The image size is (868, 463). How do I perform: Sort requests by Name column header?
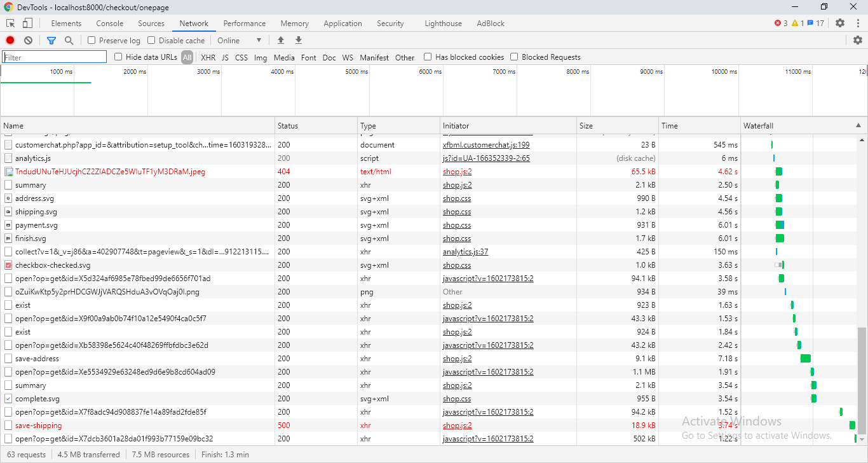[x=137, y=125]
